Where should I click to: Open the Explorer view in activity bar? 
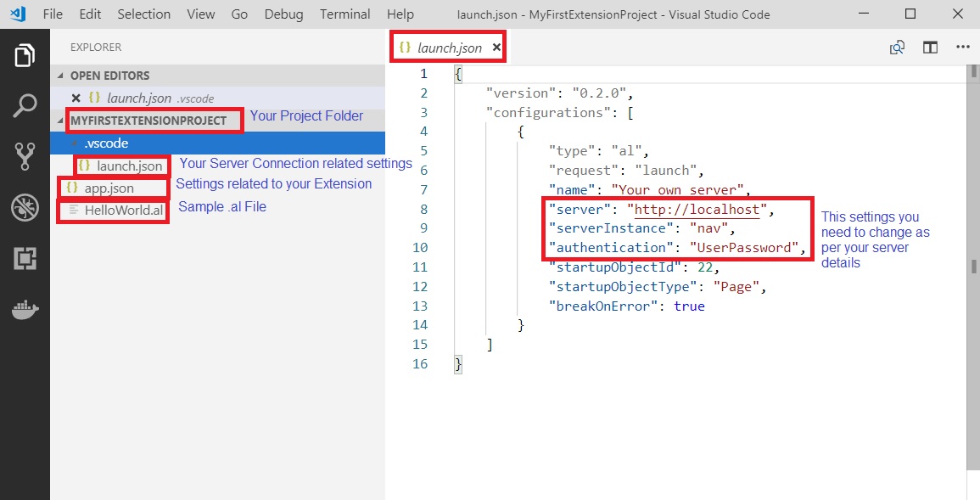click(25, 56)
